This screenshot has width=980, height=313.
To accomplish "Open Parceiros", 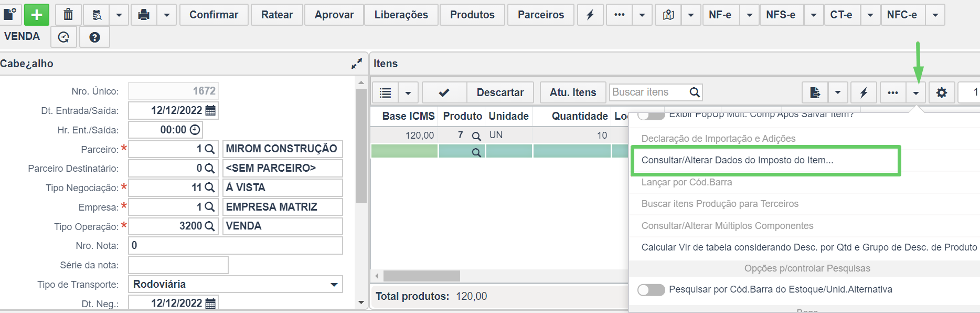I will [541, 15].
